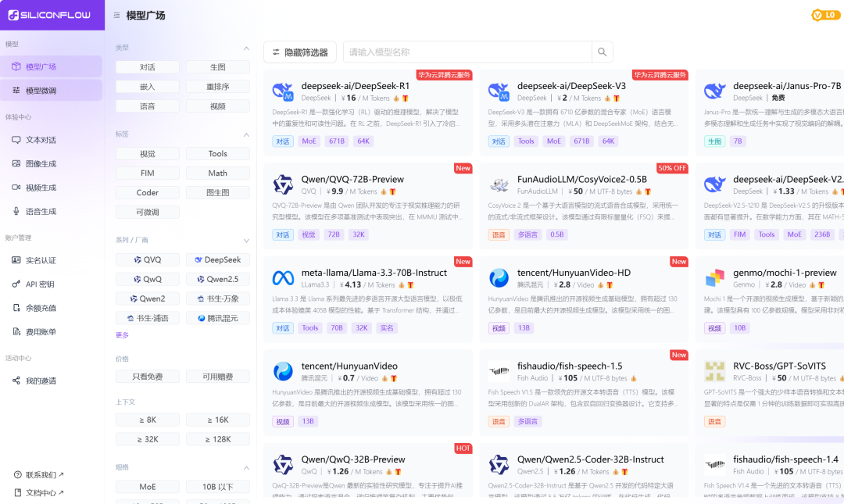This screenshot has height=504, width=844.
Task: Toggle the 生图 type filter
Action: click(x=217, y=67)
